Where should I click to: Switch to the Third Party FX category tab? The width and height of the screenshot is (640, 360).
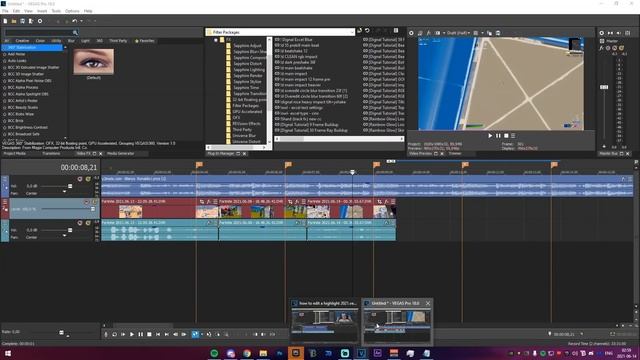[118, 41]
